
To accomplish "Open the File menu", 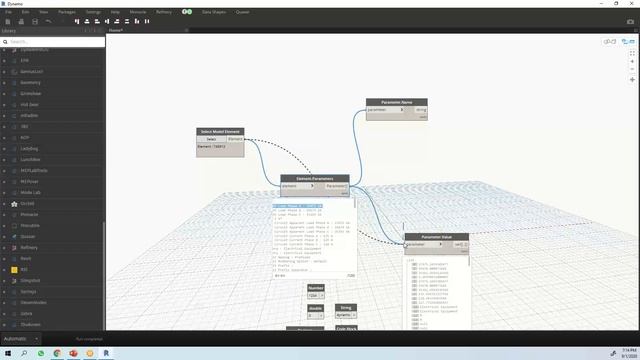I will [x=8, y=12].
